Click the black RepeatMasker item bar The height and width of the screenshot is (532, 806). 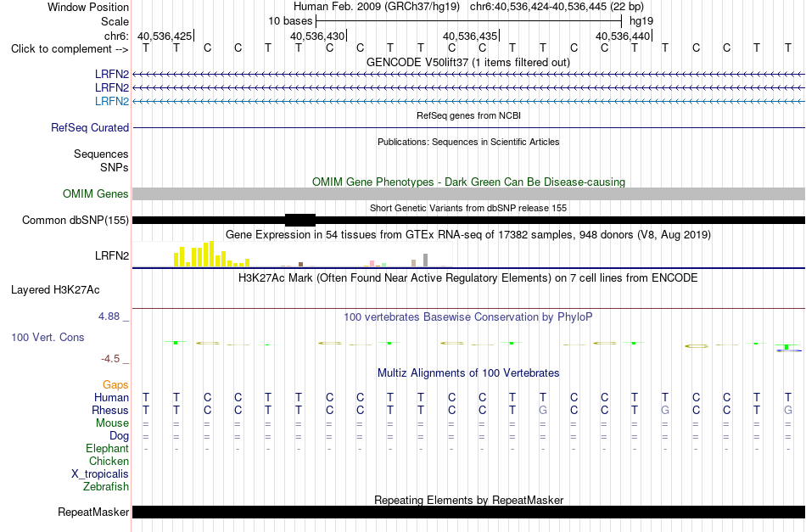[x=469, y=512]
